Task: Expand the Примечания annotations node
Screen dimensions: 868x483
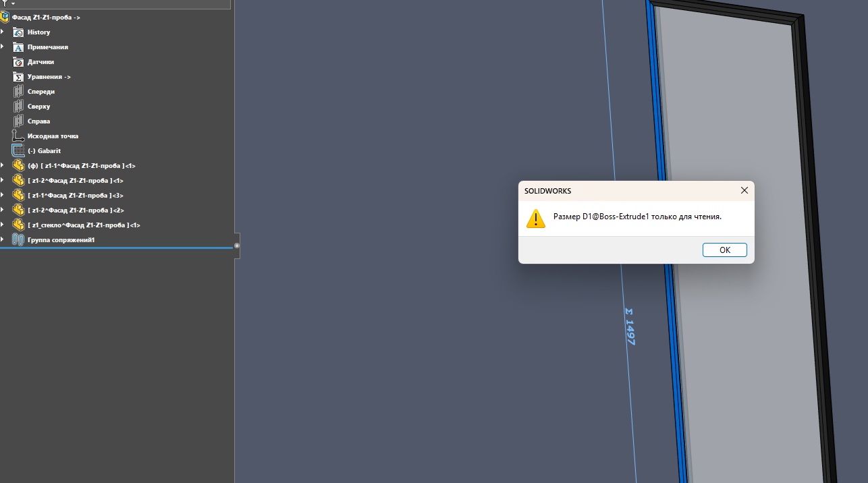Action: click(x=3, y=47)
